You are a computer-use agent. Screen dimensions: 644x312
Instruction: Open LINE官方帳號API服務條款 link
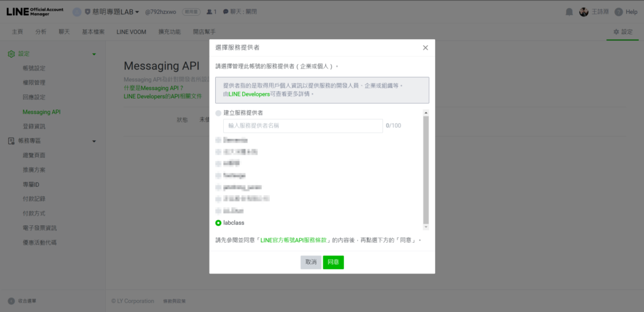(294, 240)
